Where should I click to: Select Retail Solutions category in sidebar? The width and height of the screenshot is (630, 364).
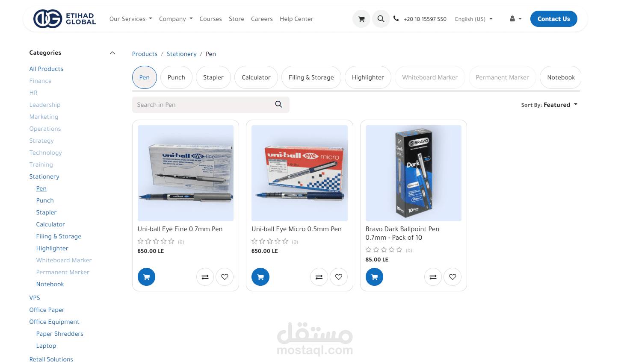(x=51, y=359)
